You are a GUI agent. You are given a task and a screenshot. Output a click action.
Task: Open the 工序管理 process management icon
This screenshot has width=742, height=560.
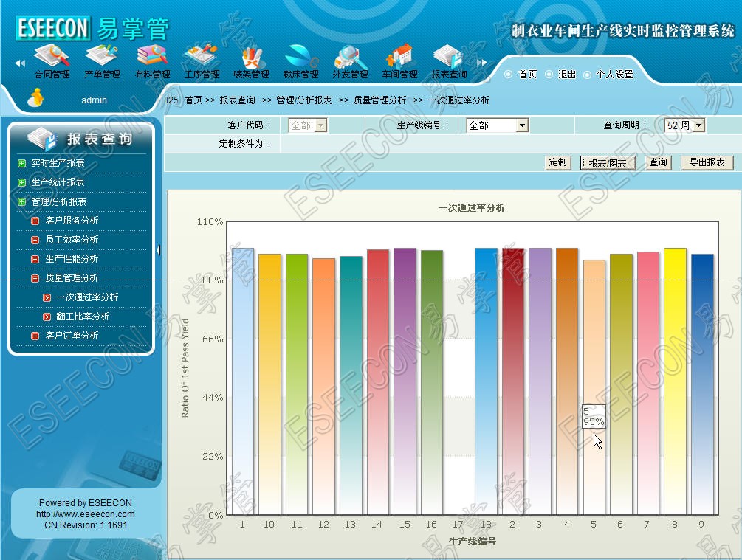coord(202,58)
